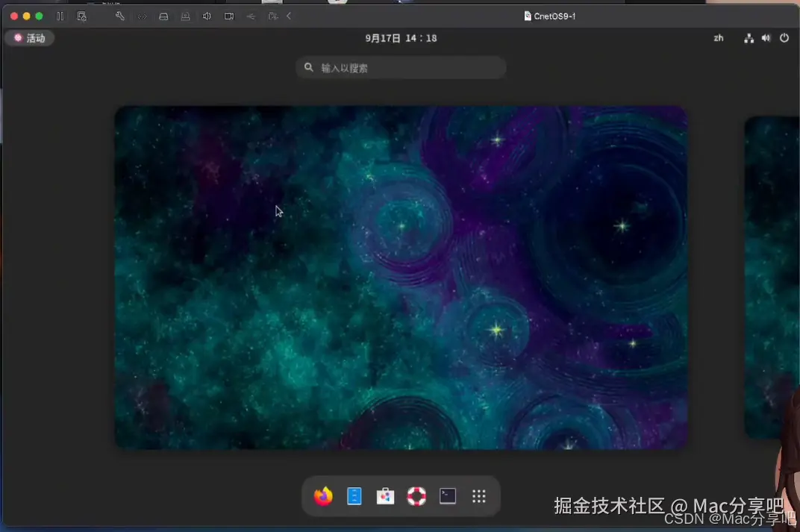800x532 pixels.
Task: Open the app grid with the nine-dot button
Action: [x=478, y=495]
